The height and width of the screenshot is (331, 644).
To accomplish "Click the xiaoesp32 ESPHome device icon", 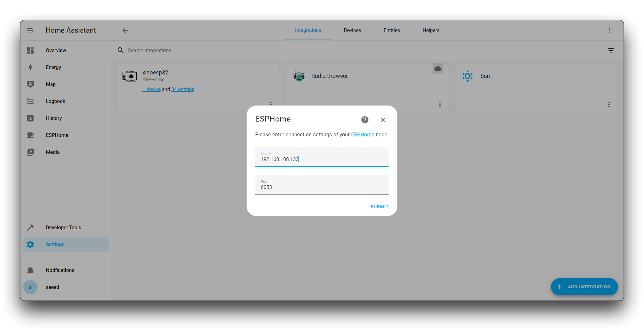I will (129, 76).
